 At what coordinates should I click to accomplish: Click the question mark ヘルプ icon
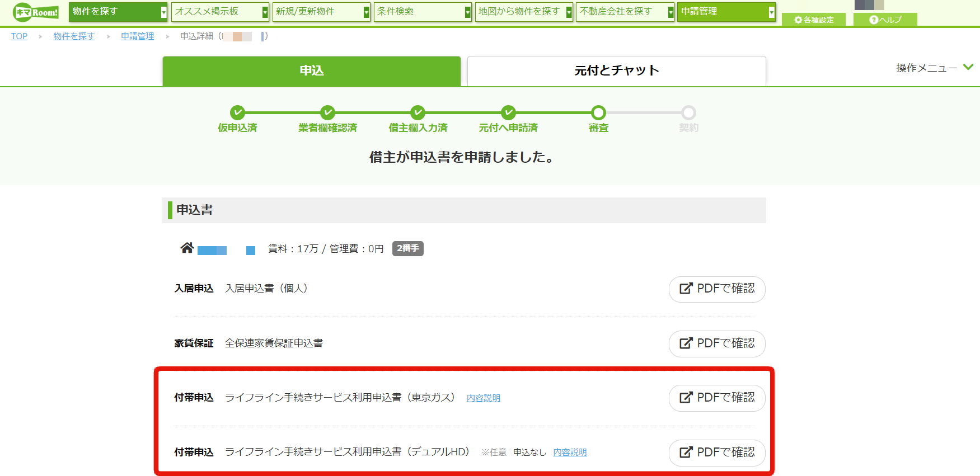pos(873,20)
